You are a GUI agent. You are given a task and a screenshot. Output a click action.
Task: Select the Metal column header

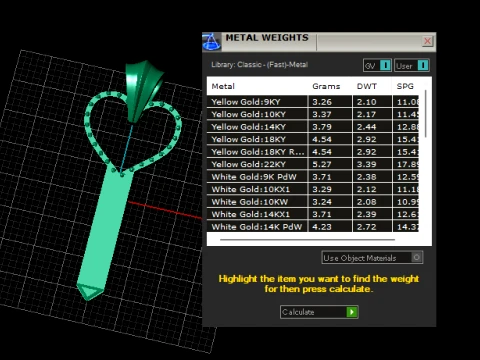pyautogui.click(x=223, y=86)
